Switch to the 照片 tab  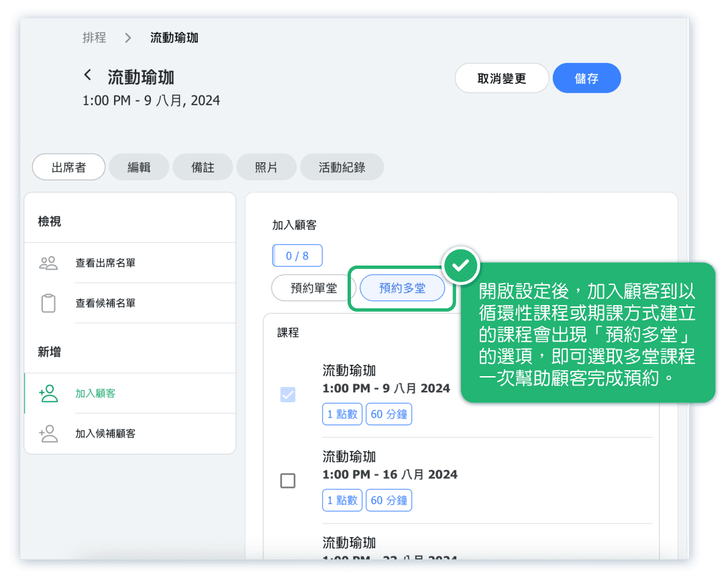(x=266, y=168)
